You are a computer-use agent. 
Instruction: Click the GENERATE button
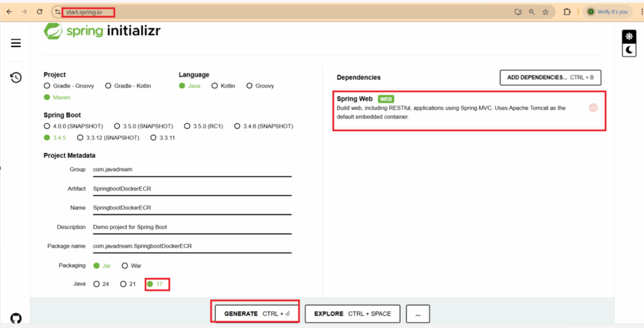257,314
